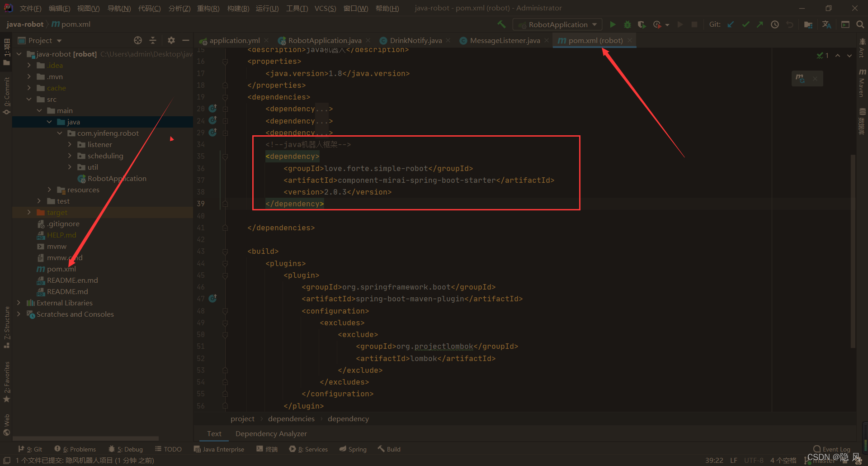Screen dimensions: 868x466
Task: Switch to DrinkNotify.java tab
Action: [415, 40]
